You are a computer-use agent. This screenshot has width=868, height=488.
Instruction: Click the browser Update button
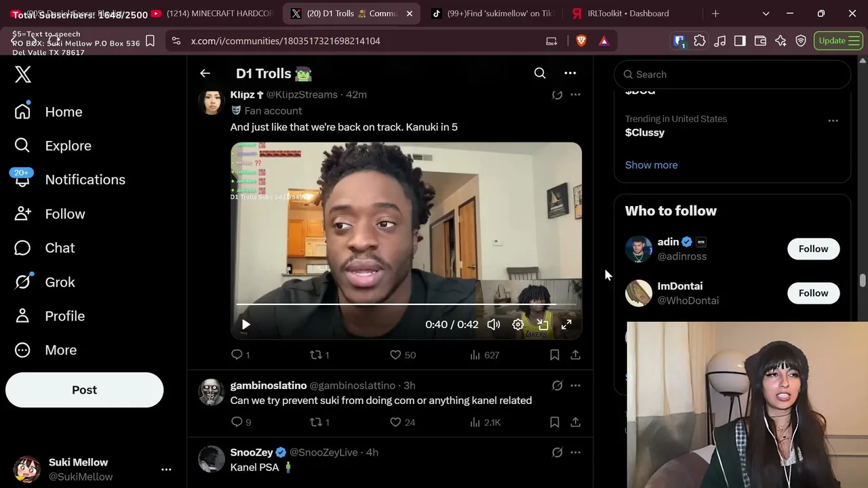click(x=837, y=41)
